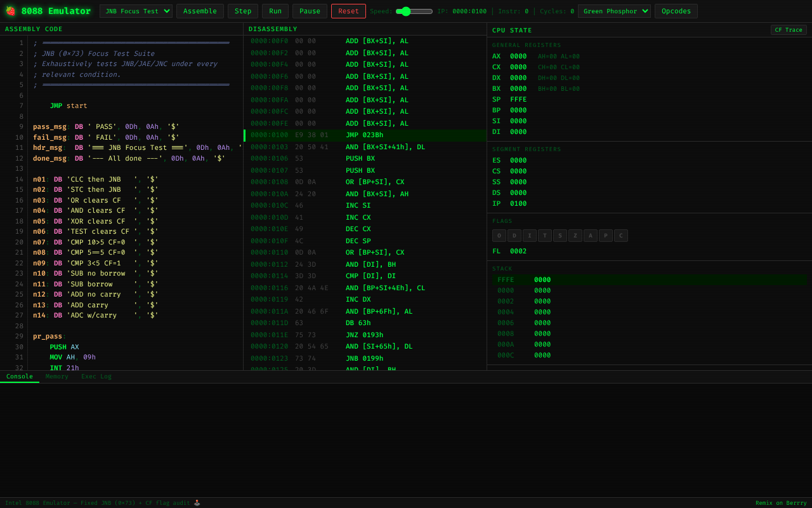Click the stack row at address 000C
The width and height of the screenshot is (812, 508).
click(x=650, y=356)
